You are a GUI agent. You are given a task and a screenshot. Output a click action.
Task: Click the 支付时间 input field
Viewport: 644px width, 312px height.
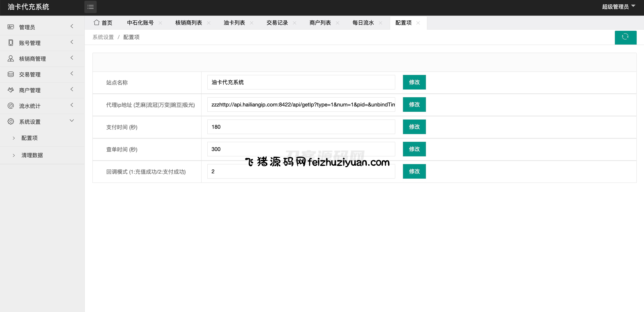tap(301, 127)
